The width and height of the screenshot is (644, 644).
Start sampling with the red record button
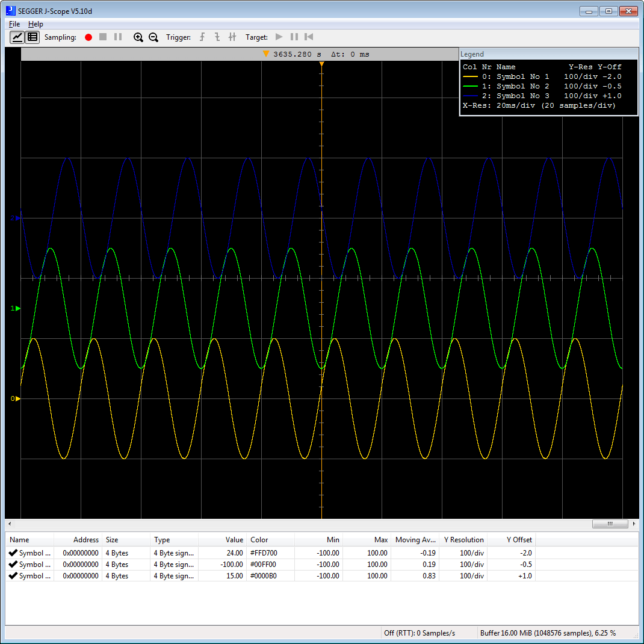click(88, 37)
